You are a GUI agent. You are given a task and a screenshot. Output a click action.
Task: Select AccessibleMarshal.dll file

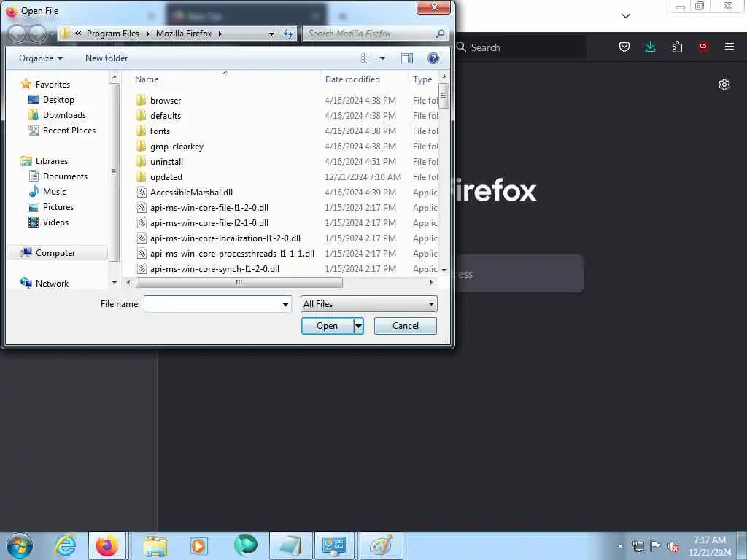(x=191, y=192)
